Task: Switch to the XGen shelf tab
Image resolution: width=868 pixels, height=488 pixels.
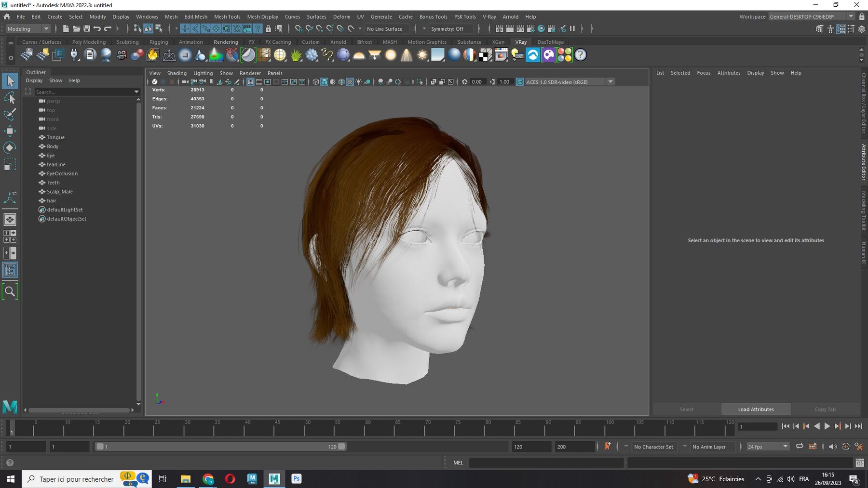Action: pyautogui.click(x=498, y=42)
